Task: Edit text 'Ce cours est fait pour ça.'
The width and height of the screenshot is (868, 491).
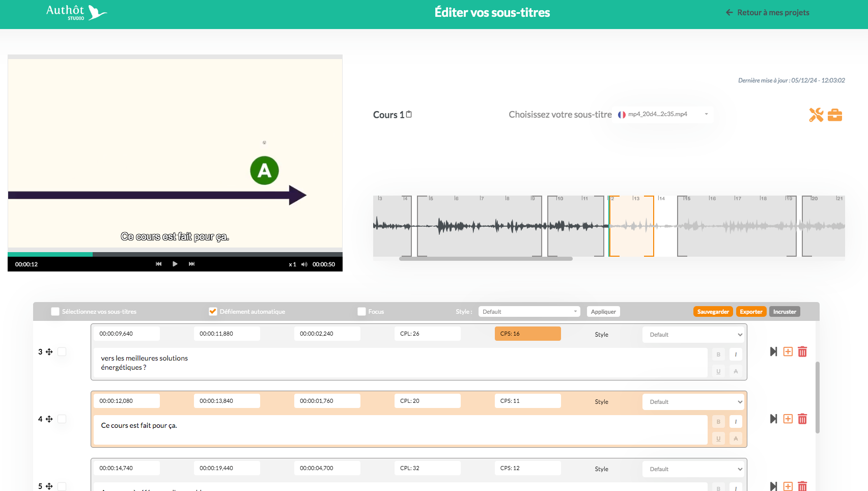Action: click(401, 430)
